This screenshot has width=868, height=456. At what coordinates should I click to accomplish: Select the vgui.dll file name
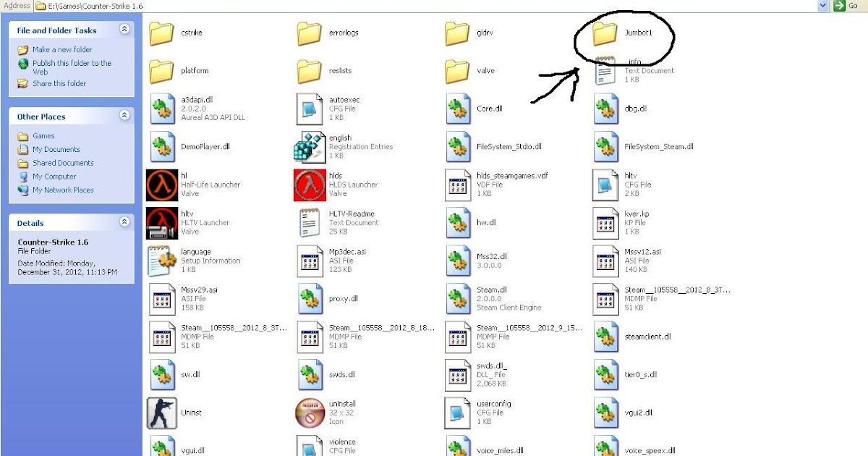(192, 450)
